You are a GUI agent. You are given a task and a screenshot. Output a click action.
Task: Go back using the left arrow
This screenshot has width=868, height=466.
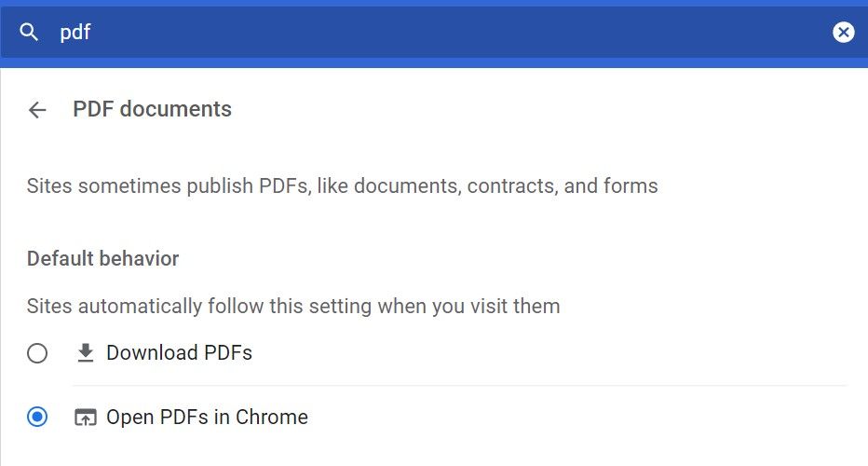click(x=37, y=110)
